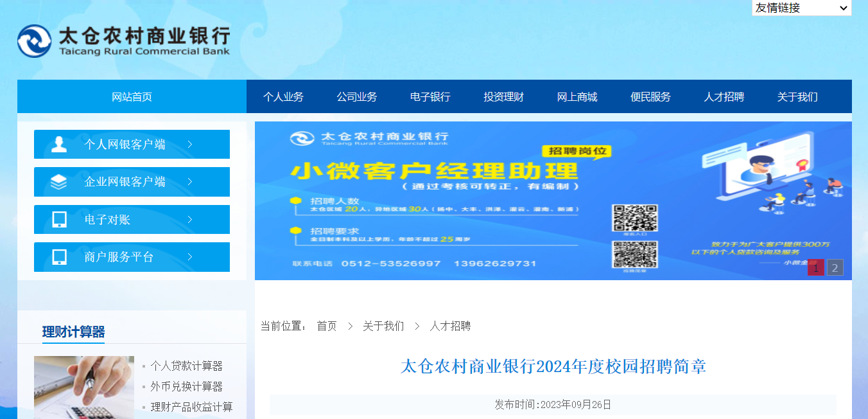Click the device icon beside 商户服务平台
This screenshot has height=419, width=868.
pyautogui.click(x=59, y=257)
